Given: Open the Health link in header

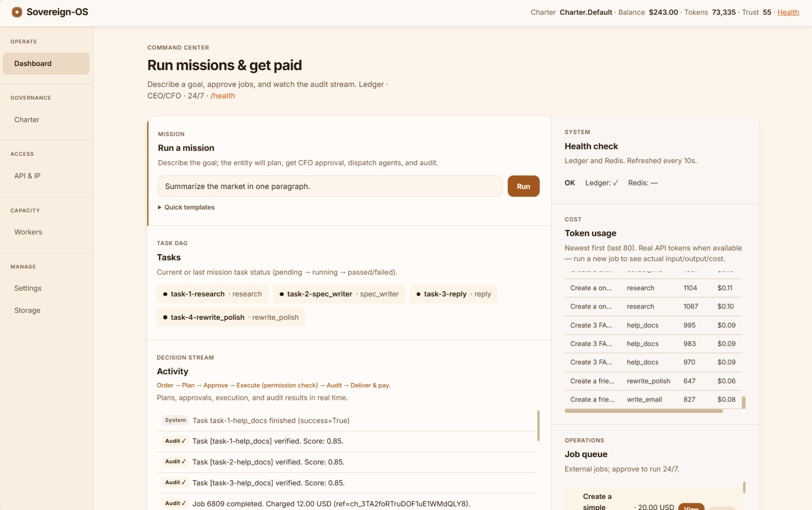Looking at the screenshot, I should coord(788,12).
